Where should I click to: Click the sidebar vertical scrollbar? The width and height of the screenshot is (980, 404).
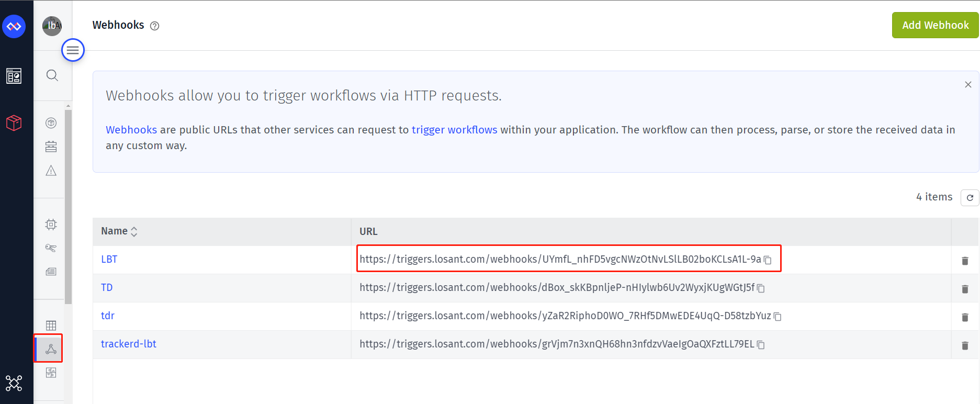68,207
